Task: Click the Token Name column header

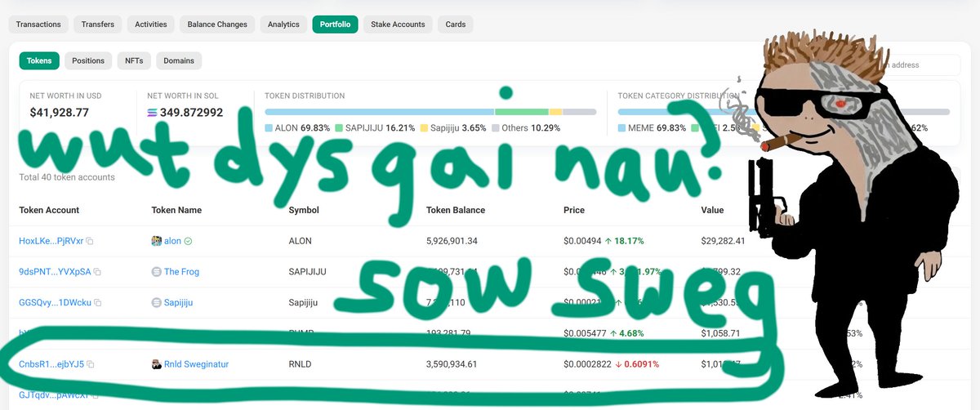Action: 176,210
